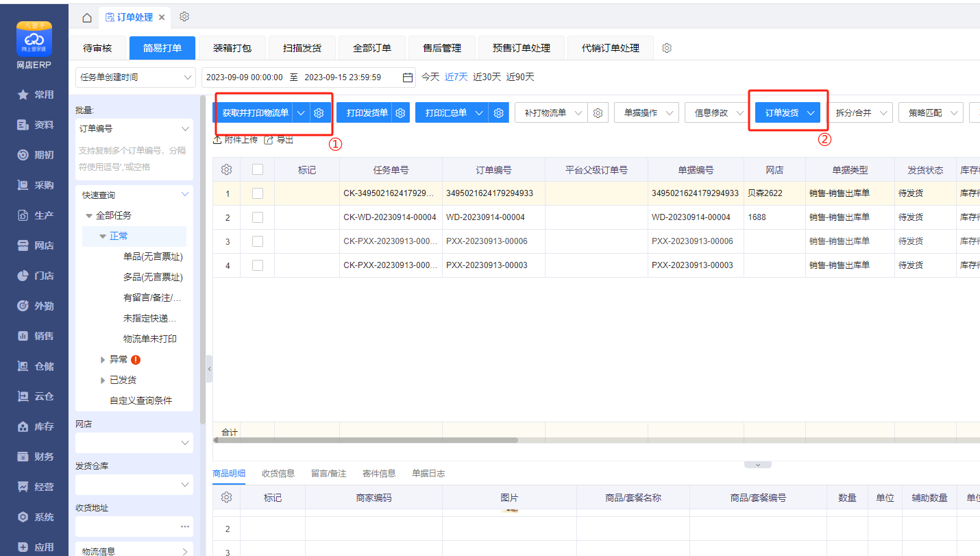Switch to 全部订单 tab
The width and height of the screenshot is (980, 556).
372,48
